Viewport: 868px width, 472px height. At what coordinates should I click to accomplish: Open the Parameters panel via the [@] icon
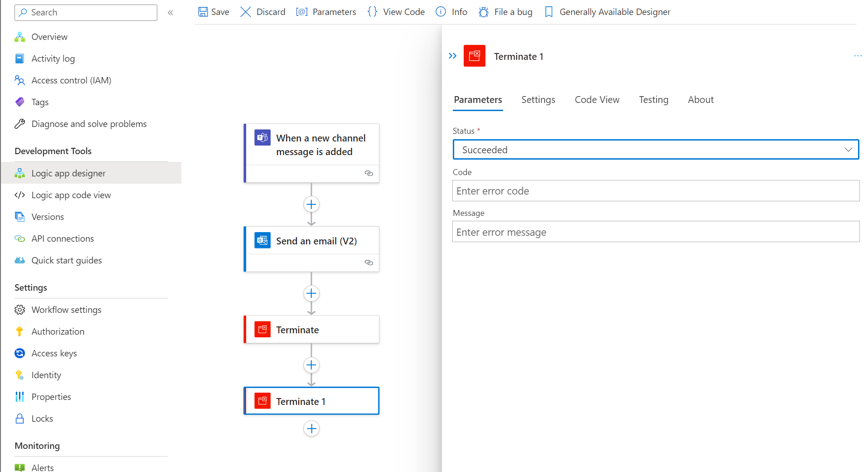pos(302,12)
